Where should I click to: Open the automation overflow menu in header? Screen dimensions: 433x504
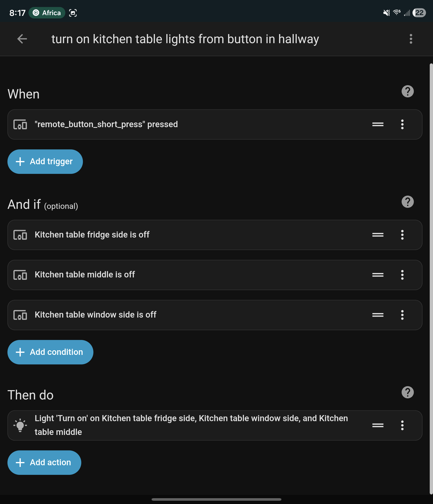[x=411, y=39]
